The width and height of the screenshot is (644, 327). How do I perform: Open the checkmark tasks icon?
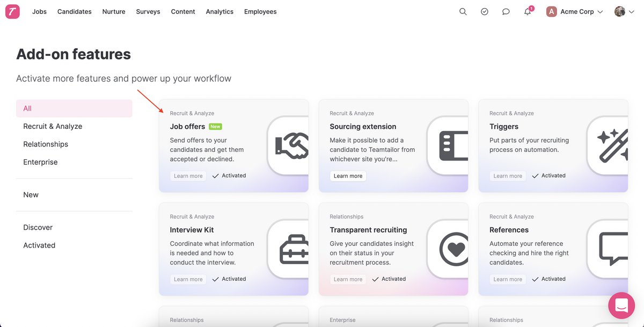coord(485,12)
